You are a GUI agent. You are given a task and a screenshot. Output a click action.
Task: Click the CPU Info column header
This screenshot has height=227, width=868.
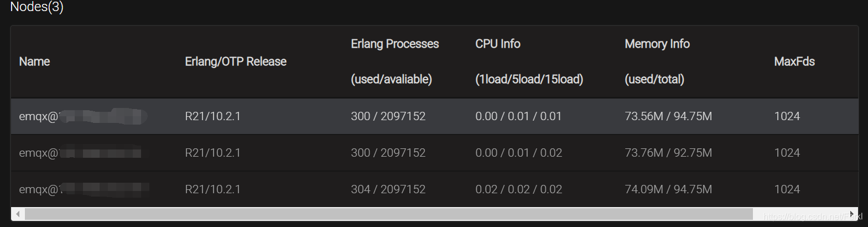pyautogui.click(x=529, y=61)
